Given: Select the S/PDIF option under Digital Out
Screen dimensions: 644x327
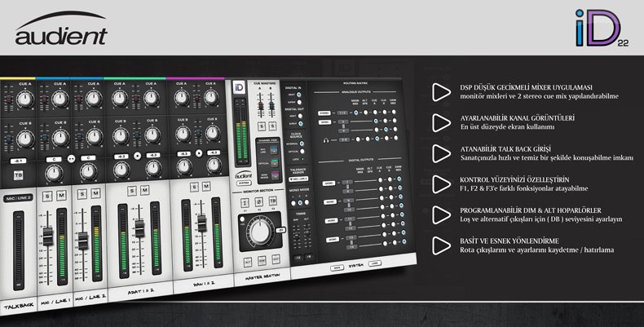Looking at the screenshot, I should 300,123.
